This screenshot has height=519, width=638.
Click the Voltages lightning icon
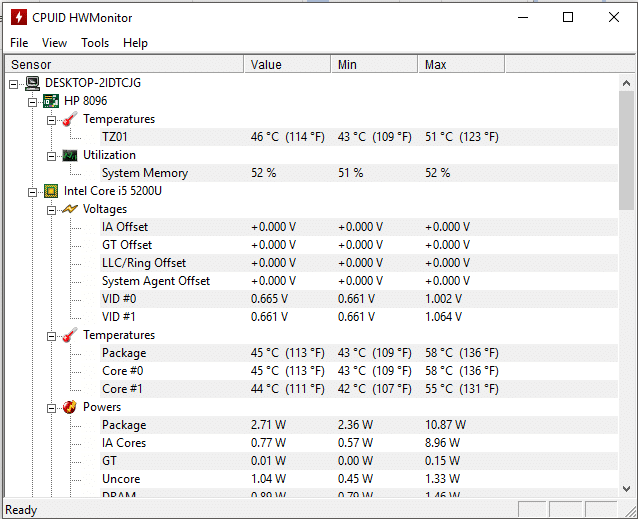(x=70, y=209)
